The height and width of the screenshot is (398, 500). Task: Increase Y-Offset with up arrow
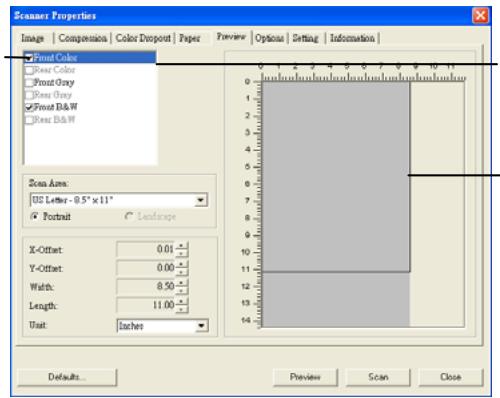click(181, 264)
